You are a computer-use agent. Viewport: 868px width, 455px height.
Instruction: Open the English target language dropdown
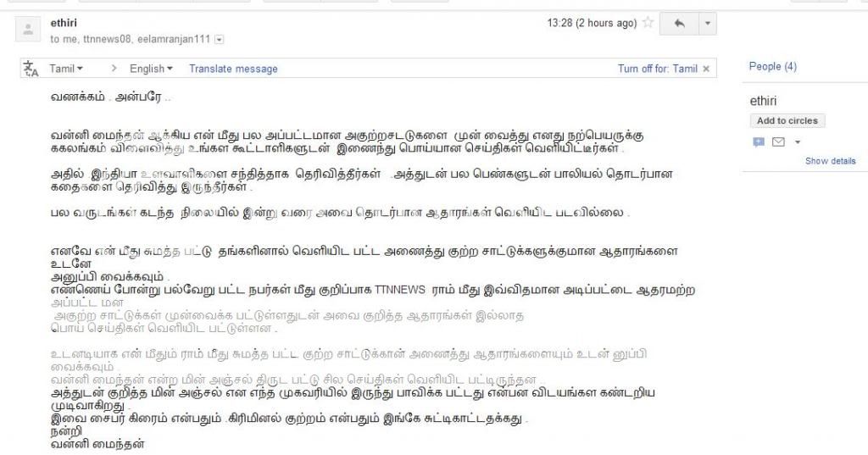pyautogui.click(x=151, y=69)
